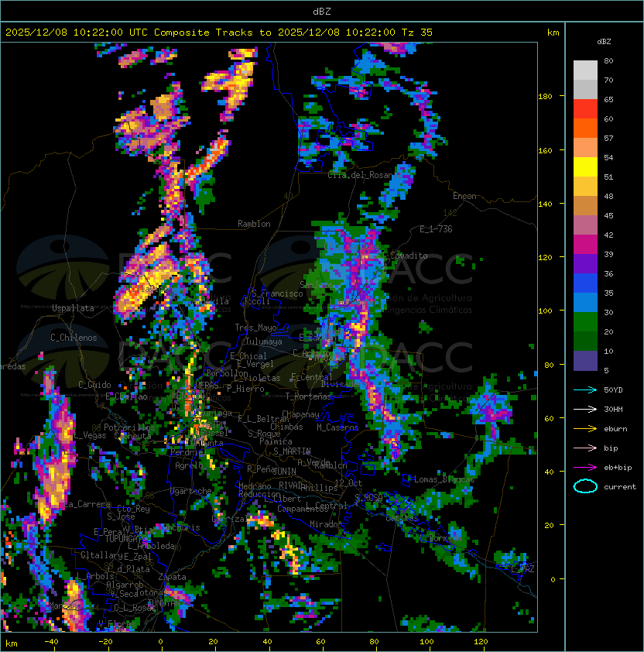The width and height of the screenshot is (644, 652).
Task: Click the F_L_Beltran place label
Action: [263, 419]
